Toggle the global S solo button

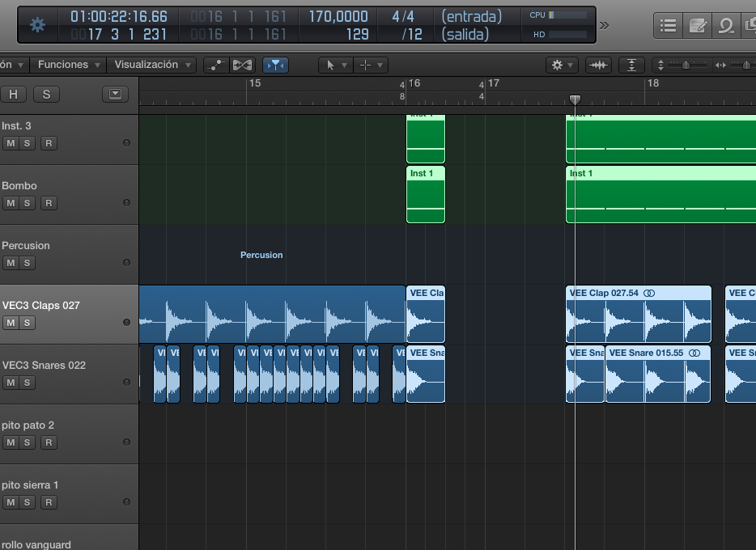(x=46, y=95)
